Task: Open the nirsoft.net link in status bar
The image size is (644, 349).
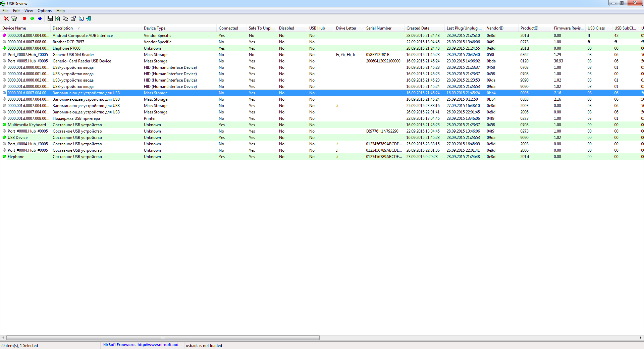Action: [x=158, y=345]
